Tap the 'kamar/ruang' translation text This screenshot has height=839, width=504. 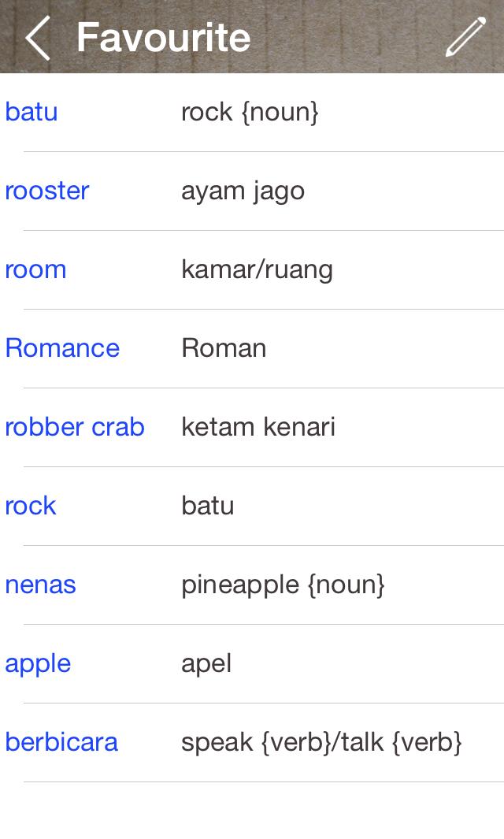pyautogui.click(x=257, y=269)
